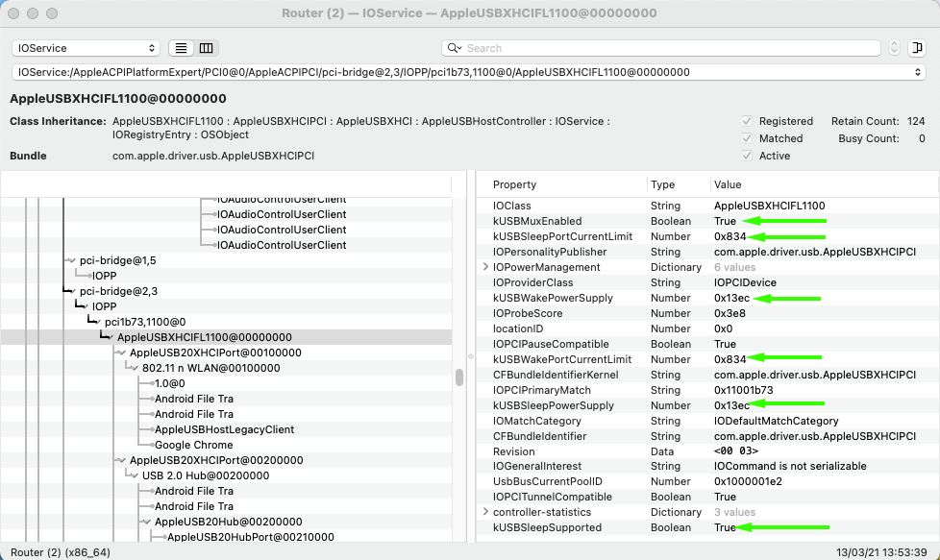Screen dimensions: 940x560
Task: Click the IOMatchCategory property row
Action: [x=707, y=421]
